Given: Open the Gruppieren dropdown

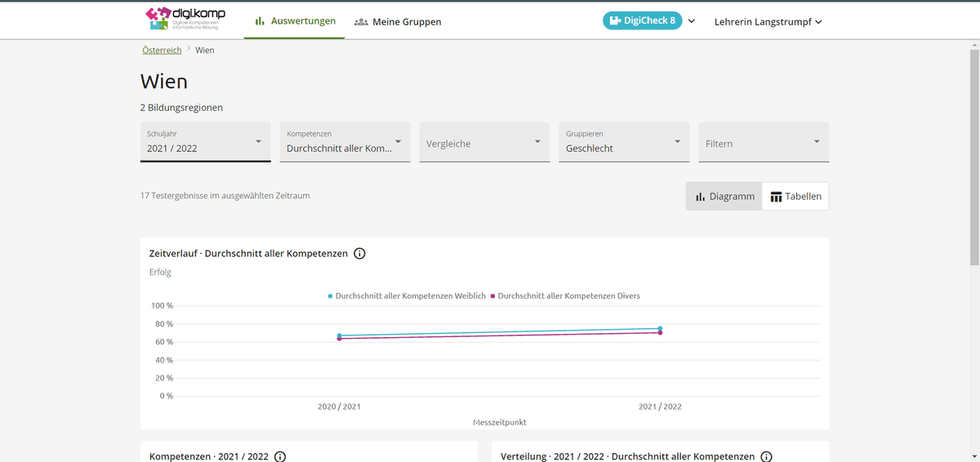Looking at the screenshot, I should [x=624, y=142].
